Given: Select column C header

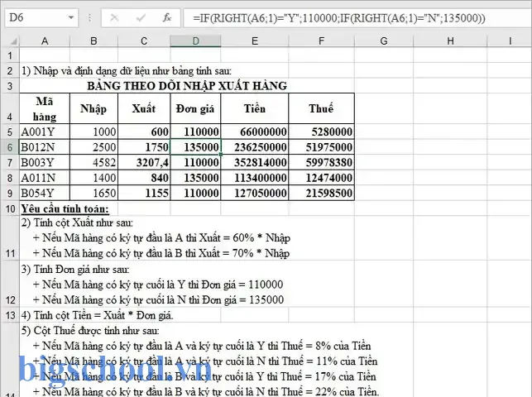Looking at the screenshot, I should click(x=144, y=41).
